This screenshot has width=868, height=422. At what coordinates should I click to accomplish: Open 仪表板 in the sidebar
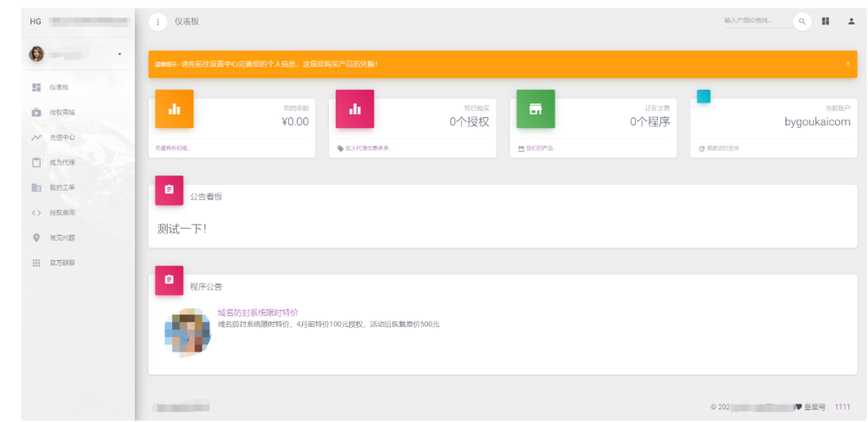coord(58,87)
